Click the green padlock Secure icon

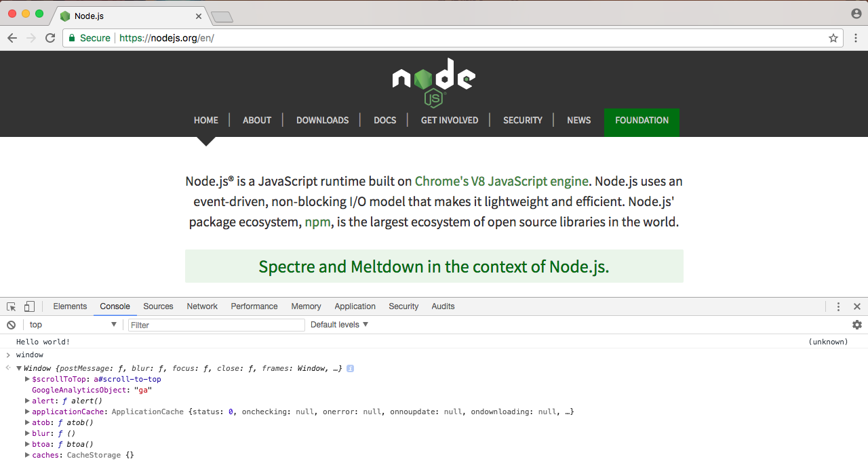(72, 38)
